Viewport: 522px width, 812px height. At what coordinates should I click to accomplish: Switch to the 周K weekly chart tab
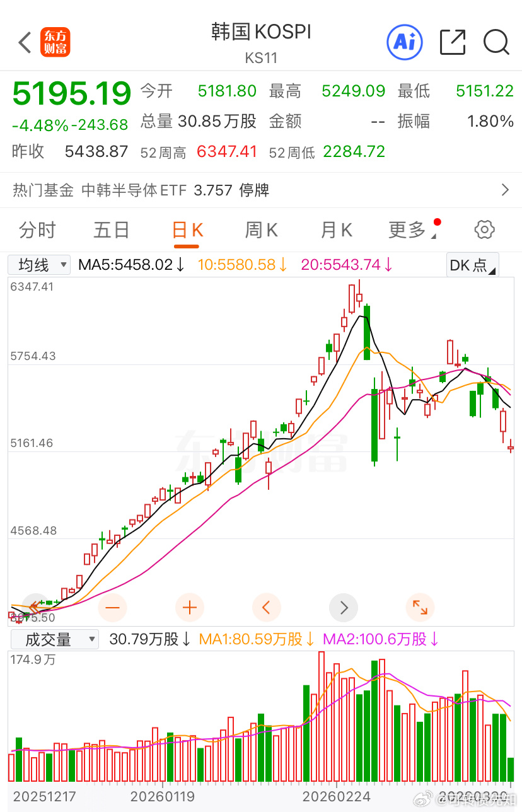click(x=261, y=229)
